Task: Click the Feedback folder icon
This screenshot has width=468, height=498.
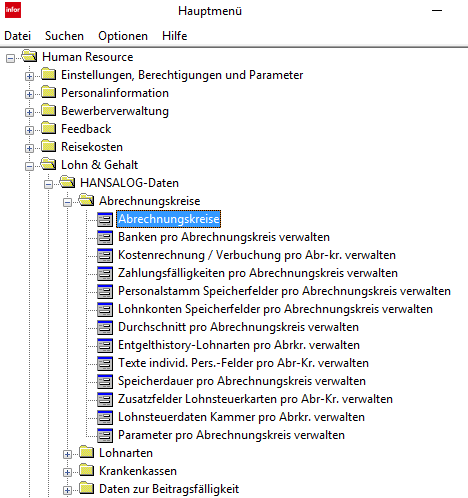Action: pos(49,128)
